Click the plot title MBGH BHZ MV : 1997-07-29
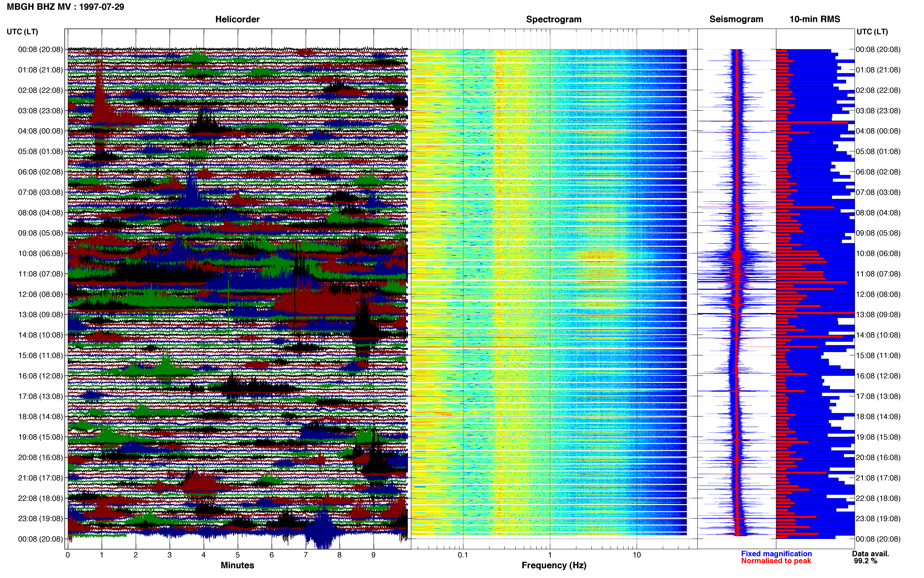 [65, 7]
